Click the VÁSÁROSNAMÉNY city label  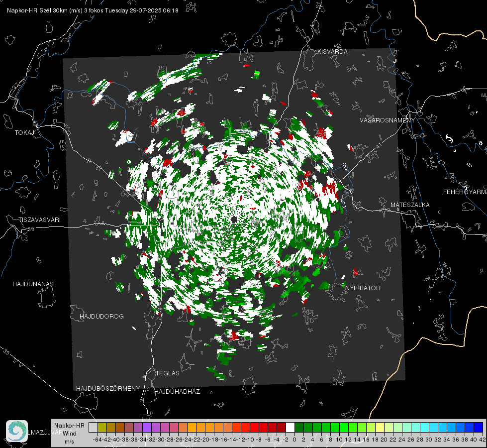[388, 120]
